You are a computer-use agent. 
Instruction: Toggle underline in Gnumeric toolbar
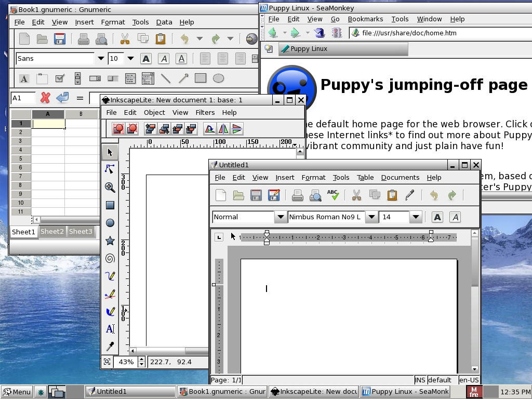pyautogui.click(x=181, y=59)
